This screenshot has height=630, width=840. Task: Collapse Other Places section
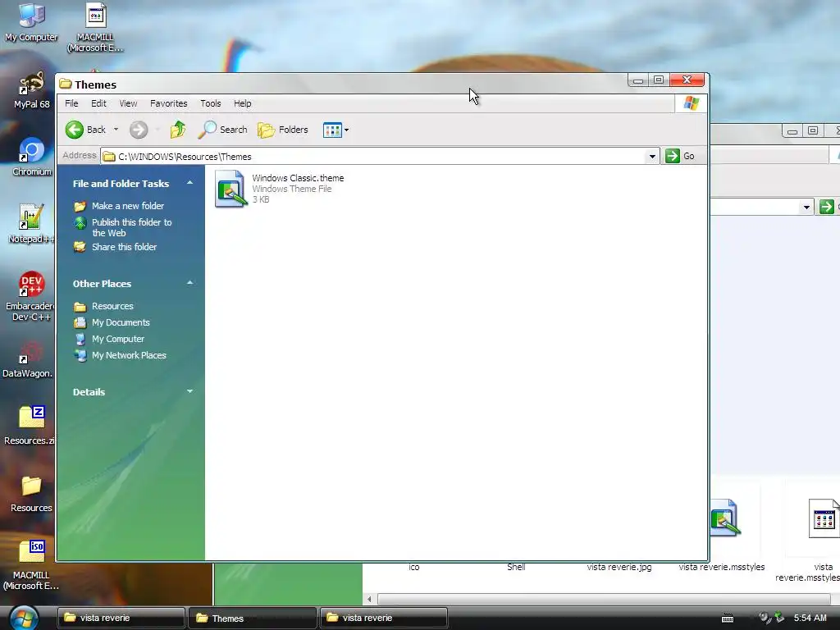pyautogui.click(x=189, y=283)
